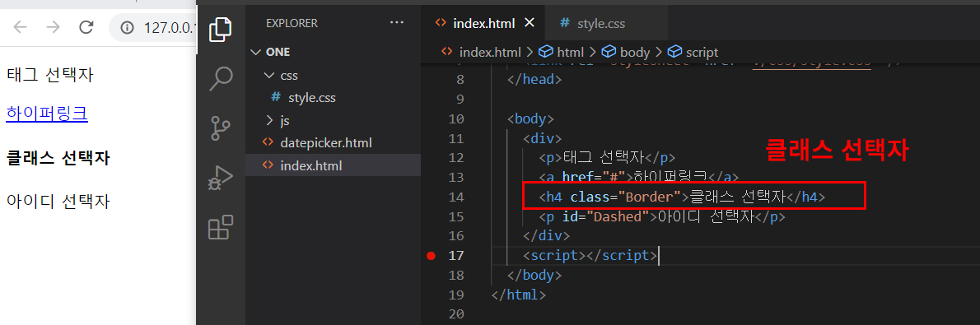
Task: Click the 아이디 선택자 paragraph in browser
Action: pos(58,202)
